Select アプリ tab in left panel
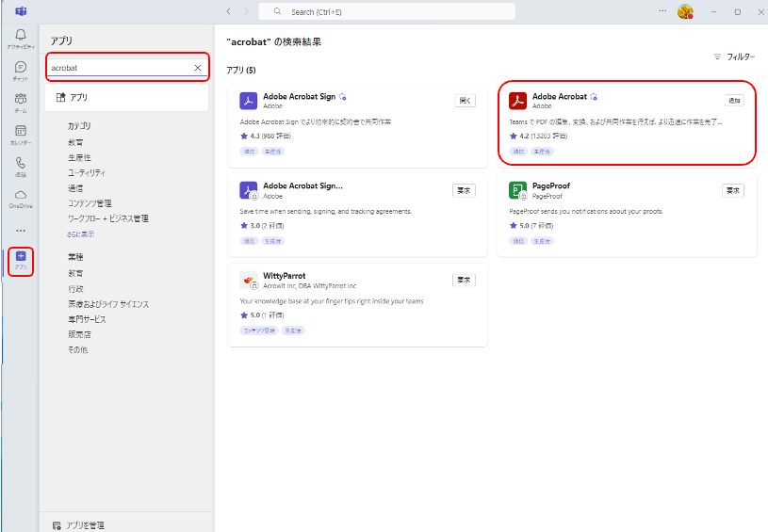This screenshot has height=532, width=768. 127,97
